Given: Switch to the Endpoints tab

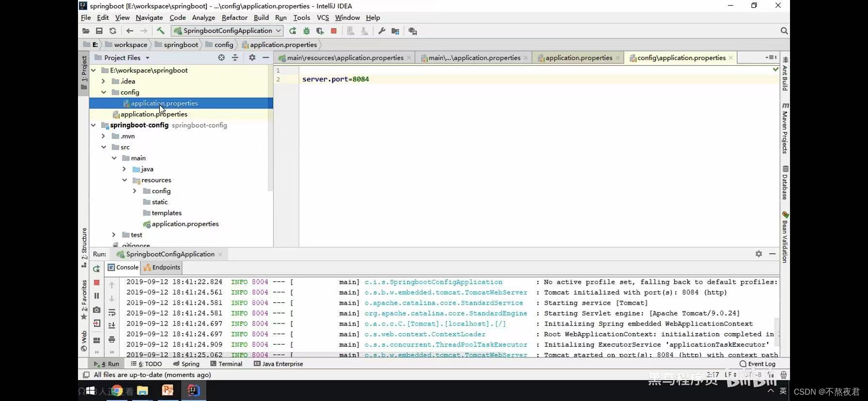Looking at the screenshot, I should click(x=162, y=267).
